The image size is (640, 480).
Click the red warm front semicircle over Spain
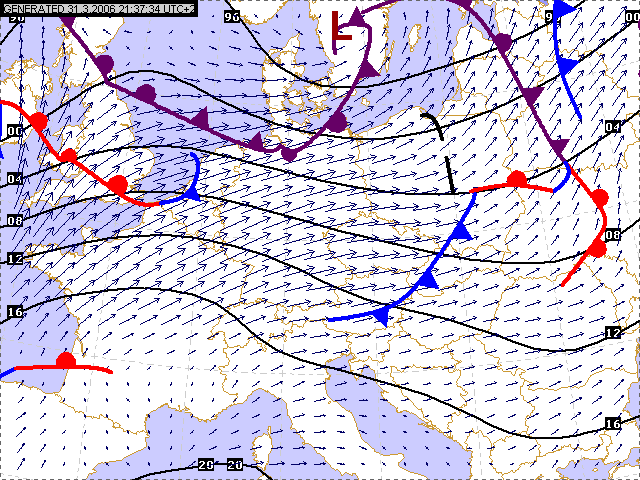click(x=66, y=361)
